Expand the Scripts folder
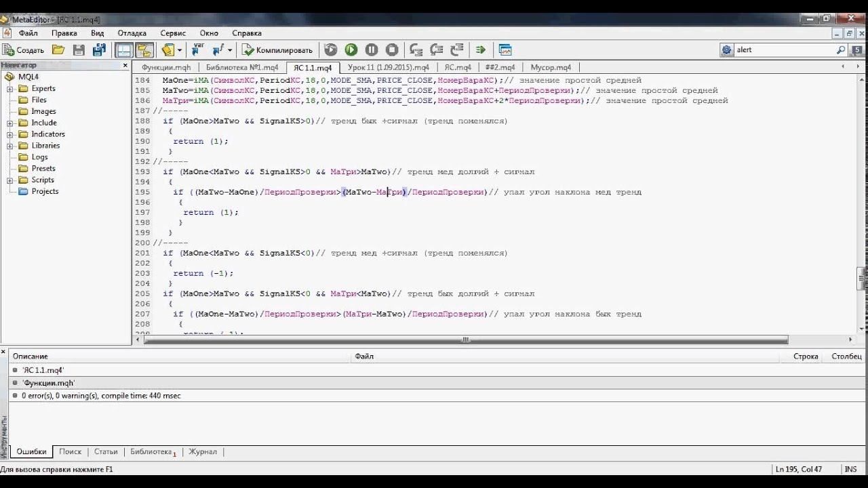The height and width of the screenshot is (488, 868). click(10, 180)
